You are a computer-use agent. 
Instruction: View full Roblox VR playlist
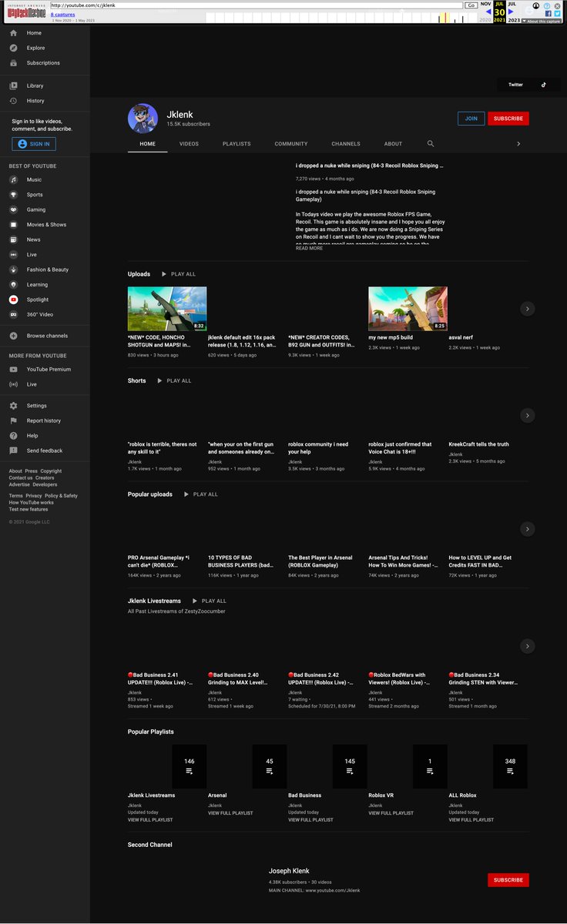tap(391, 813)
